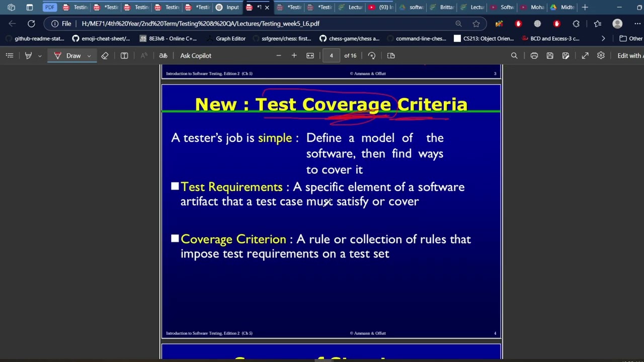Expand the Draw pen options arrow
The height and width of the screenshot is (362, 644).
(x=89, y=56)
